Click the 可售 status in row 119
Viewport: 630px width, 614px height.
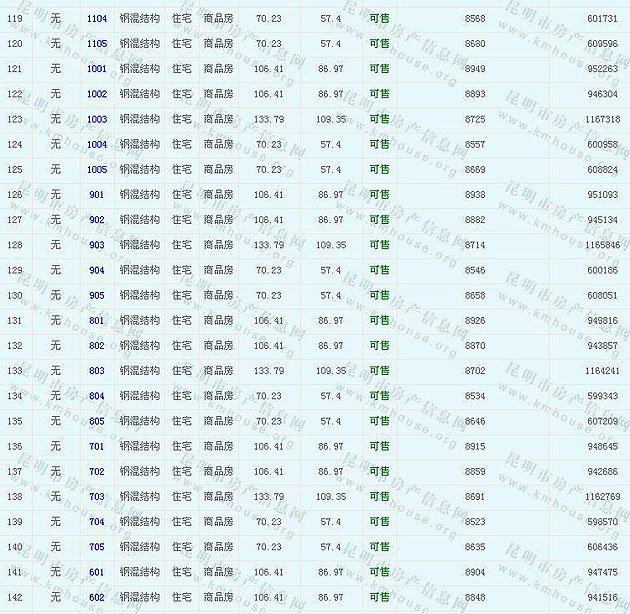pos(379,19)
